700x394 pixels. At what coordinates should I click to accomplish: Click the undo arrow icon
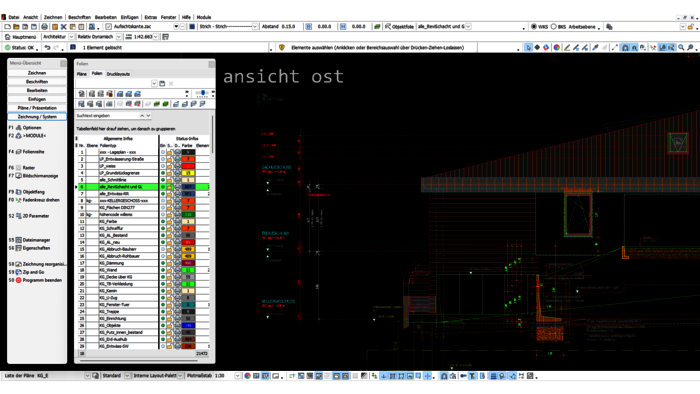click(x=47, y=47)
